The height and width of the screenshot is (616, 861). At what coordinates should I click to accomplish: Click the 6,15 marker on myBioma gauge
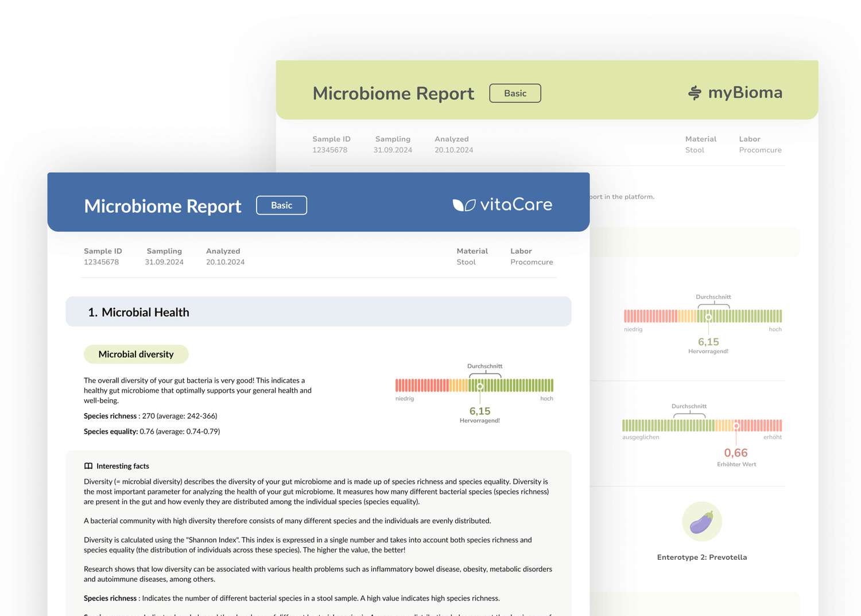coord(708,317)
